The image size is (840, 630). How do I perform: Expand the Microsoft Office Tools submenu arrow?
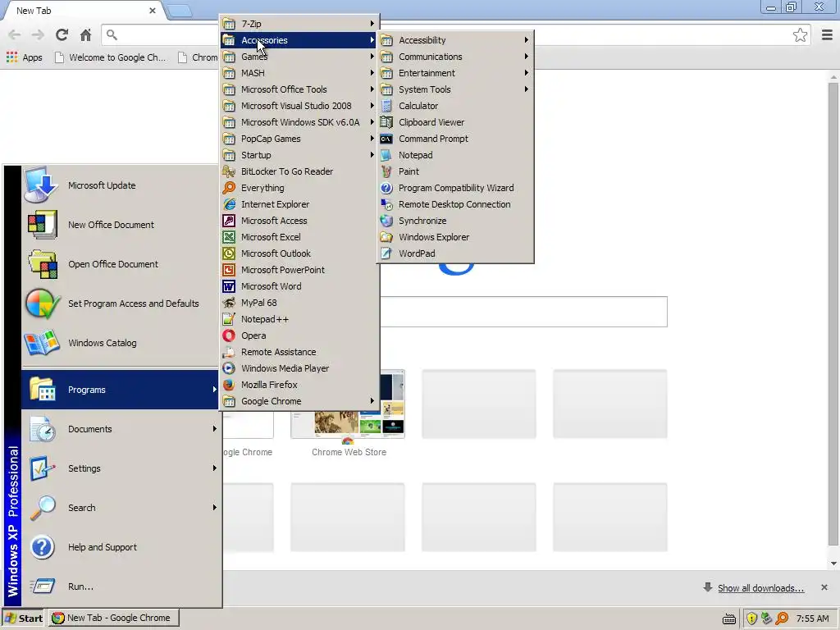[372, 89]
